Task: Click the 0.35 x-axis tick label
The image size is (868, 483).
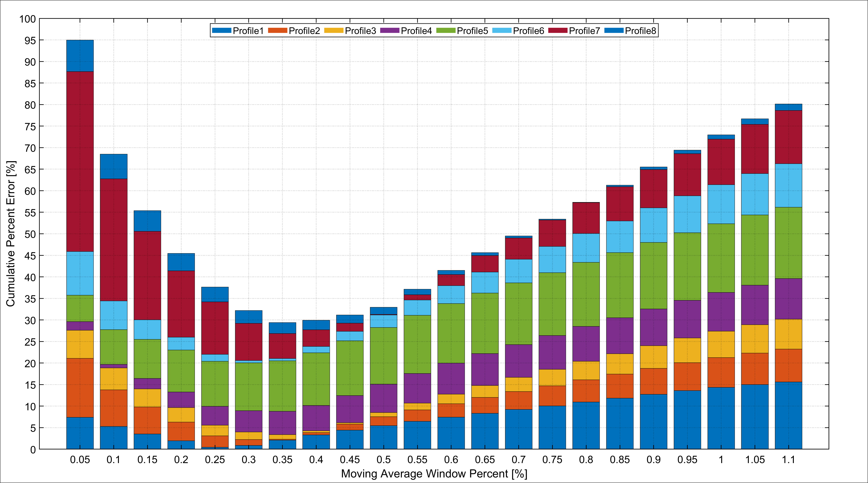Action: (282, 460)
